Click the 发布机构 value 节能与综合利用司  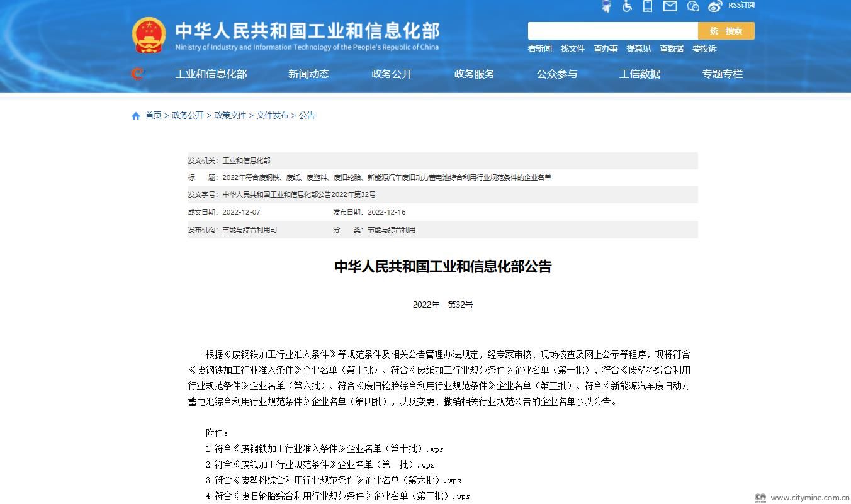coord(249,230)
